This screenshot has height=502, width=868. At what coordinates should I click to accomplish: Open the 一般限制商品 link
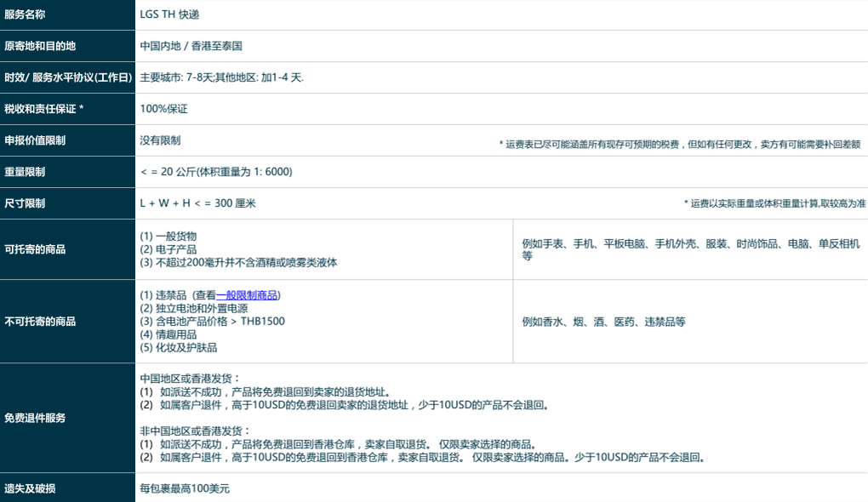247,295
